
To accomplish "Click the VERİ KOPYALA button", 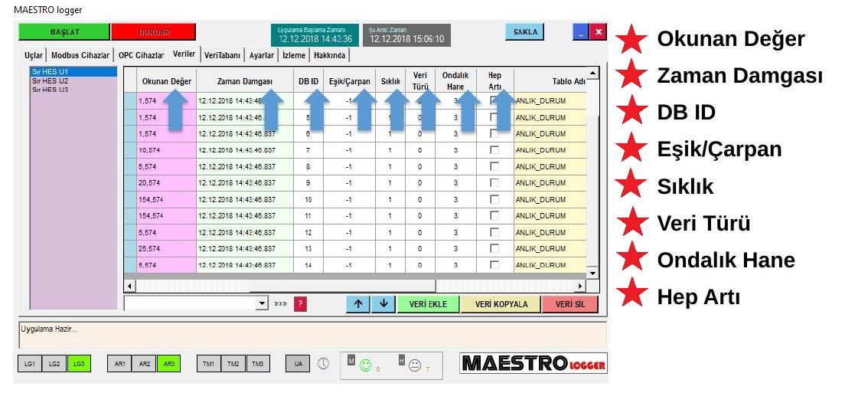I will 501,304.
